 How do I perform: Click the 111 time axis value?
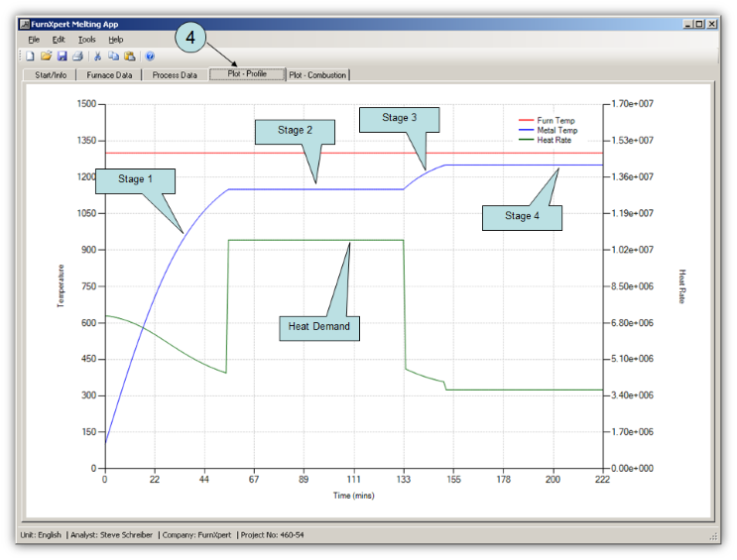pos(353,479)
